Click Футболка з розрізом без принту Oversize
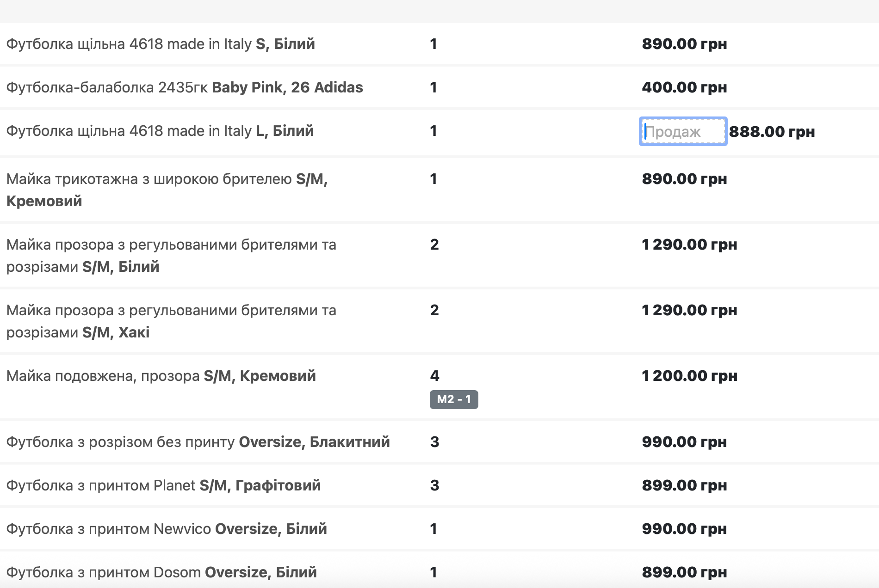 [198, 442]
